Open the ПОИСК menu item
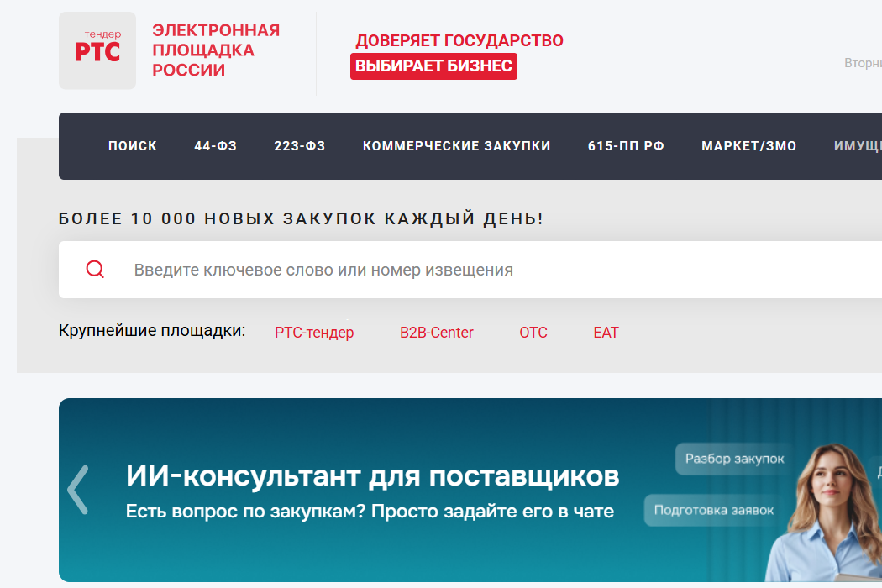The image size is (882, 588). (133, 146)
